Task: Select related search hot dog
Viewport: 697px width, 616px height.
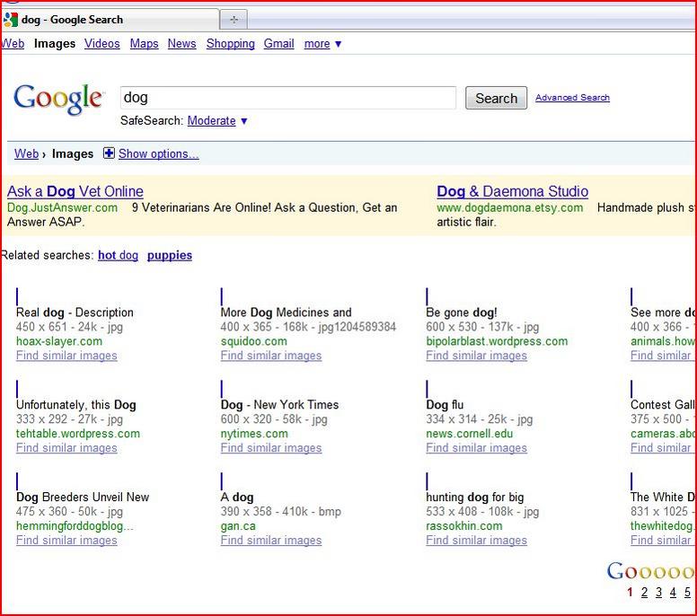Action: [118, 255]
